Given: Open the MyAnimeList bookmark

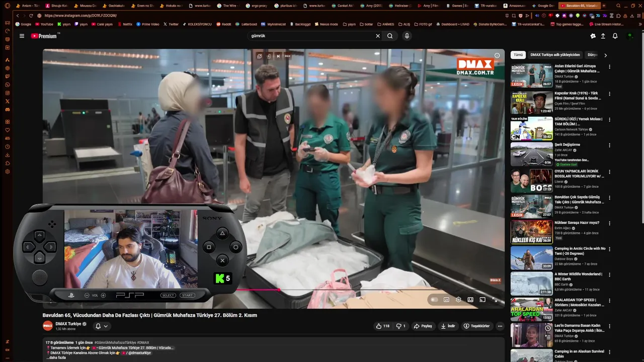Looking at the screenshot, I should (273, 24).
